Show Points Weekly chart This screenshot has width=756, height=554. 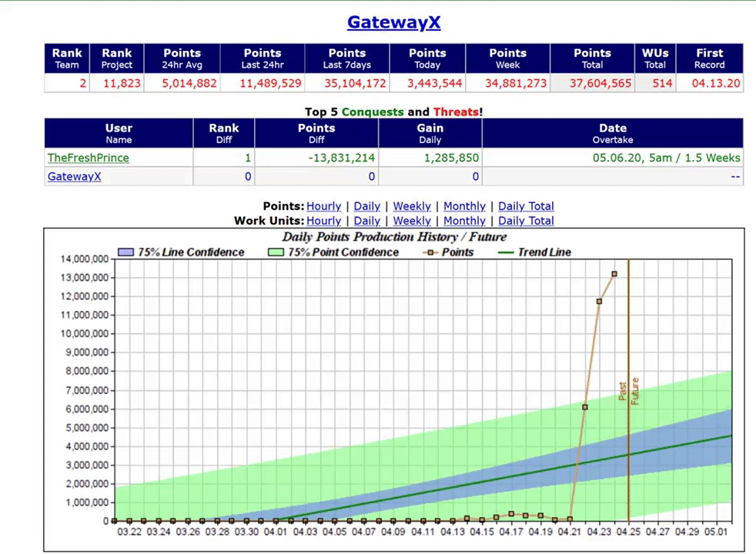pos(412,206)
